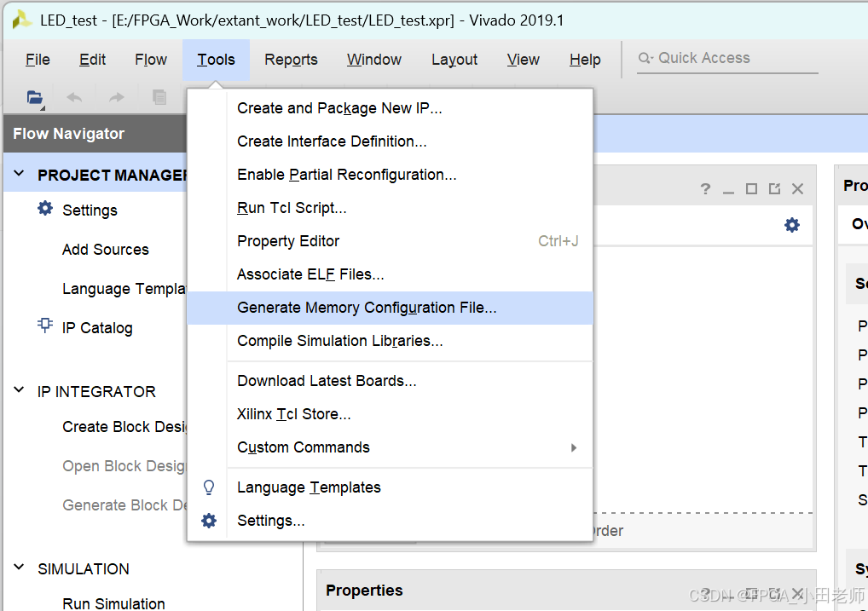Click the Sources panel settings gear icon
This screenshot has width=868, height=611.
click(x=792, y=225)
